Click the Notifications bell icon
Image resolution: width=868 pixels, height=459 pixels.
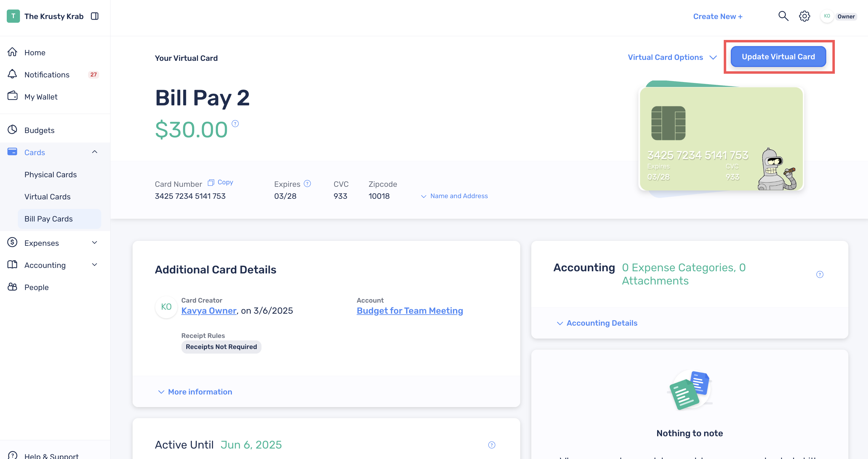(13, 74)
